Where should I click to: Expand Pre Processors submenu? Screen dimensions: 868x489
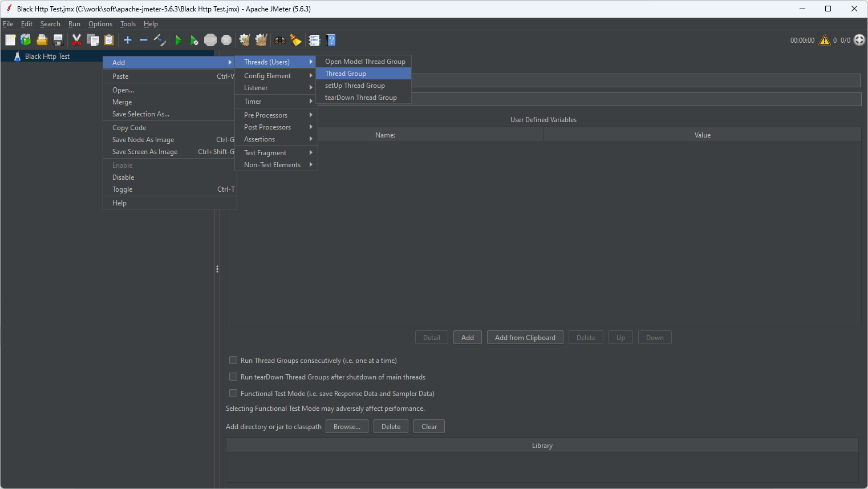tap(276, 115)
